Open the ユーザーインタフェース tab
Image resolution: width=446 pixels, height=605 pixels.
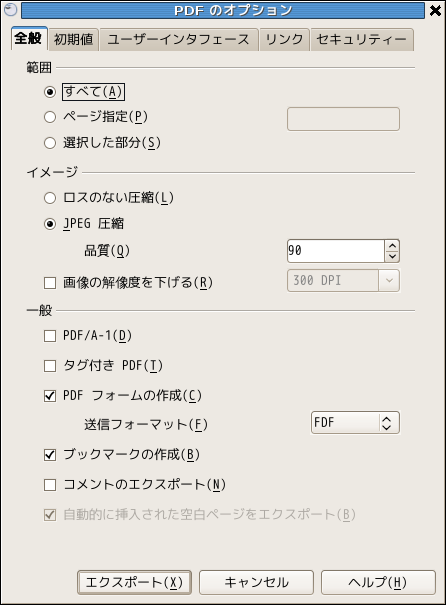179,39
